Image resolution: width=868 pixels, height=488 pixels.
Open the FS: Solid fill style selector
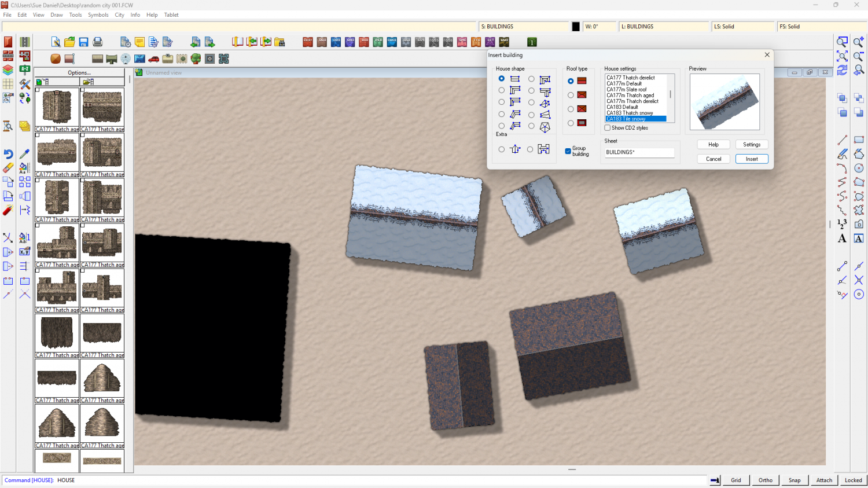pyautogui.click(x=820, y=27)
